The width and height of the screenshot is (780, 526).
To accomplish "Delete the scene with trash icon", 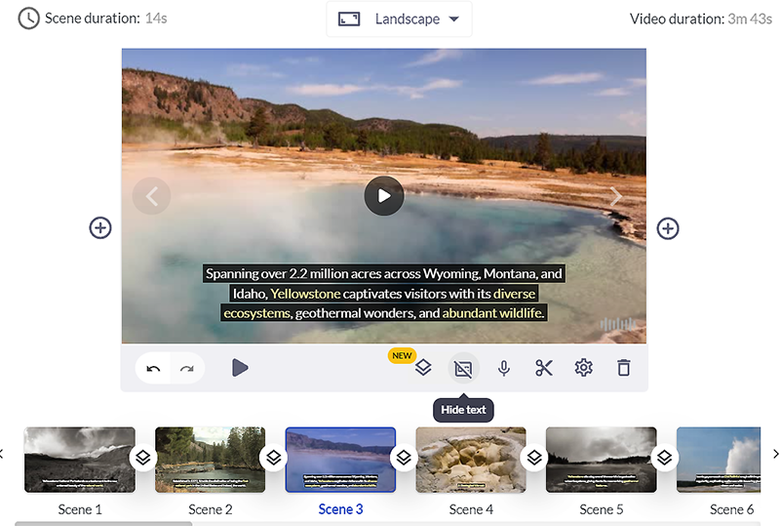I will (624, 368).
